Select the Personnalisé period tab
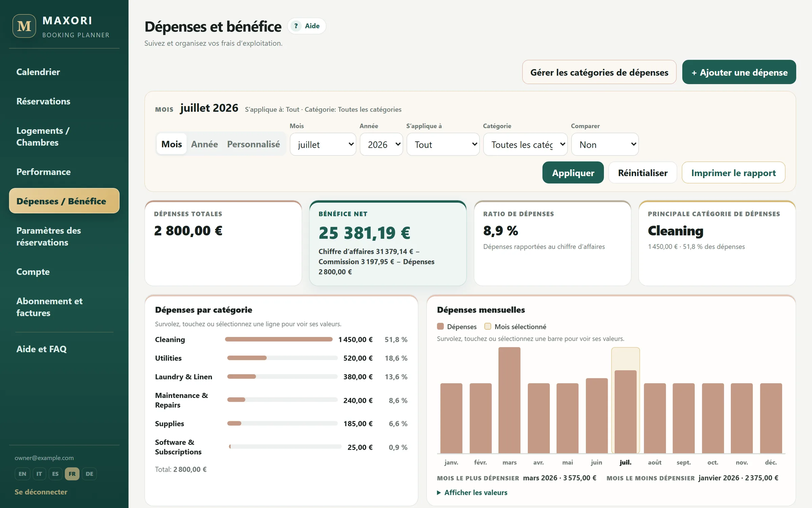Screen dimensions: 812x508 [253, 144]
